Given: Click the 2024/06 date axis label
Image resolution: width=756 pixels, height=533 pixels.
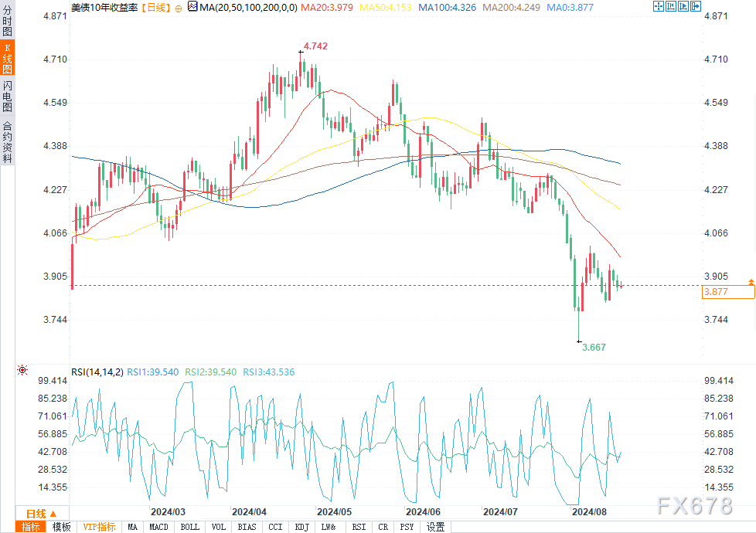Looking at the screenshot, I should 423,512.
